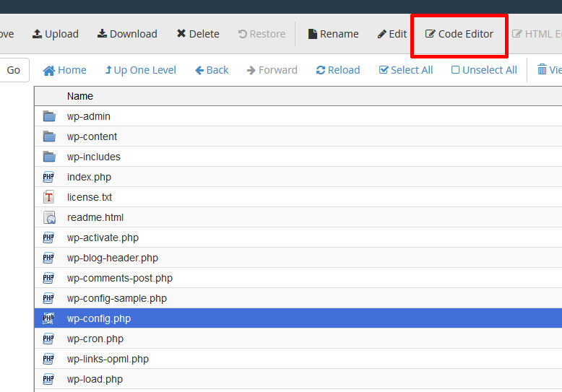The height and width of the screenshot is (392, 562).
Task: Click Download in the toolbar
Action: (x=127, y=34)
